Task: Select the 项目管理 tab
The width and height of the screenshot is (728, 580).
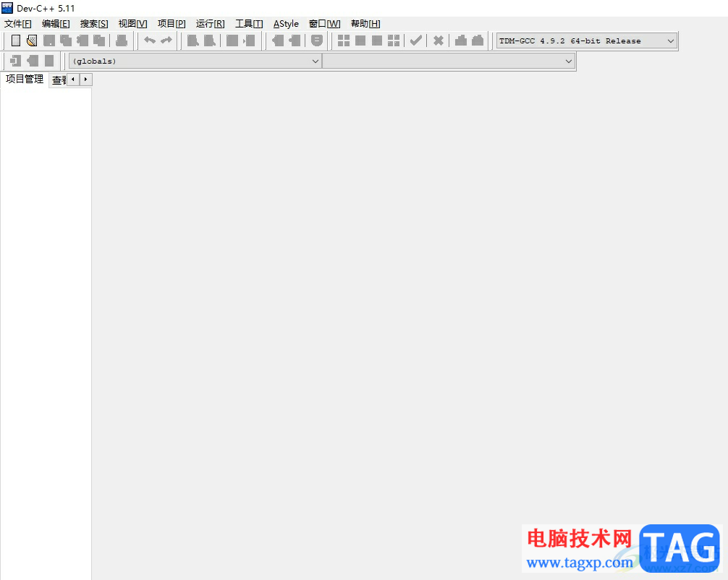Action: tap(25, 80)
